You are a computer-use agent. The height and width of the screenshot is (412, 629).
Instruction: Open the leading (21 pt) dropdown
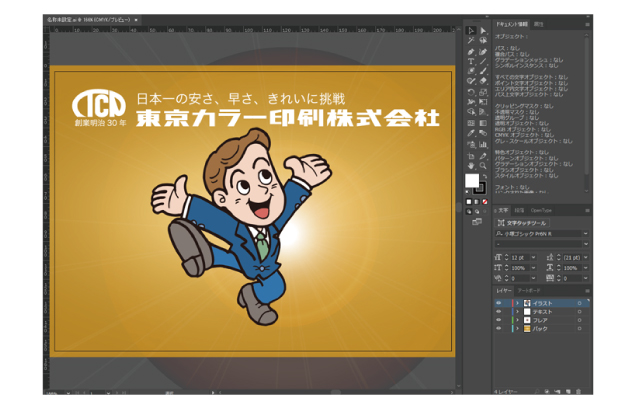pos(585,257)
